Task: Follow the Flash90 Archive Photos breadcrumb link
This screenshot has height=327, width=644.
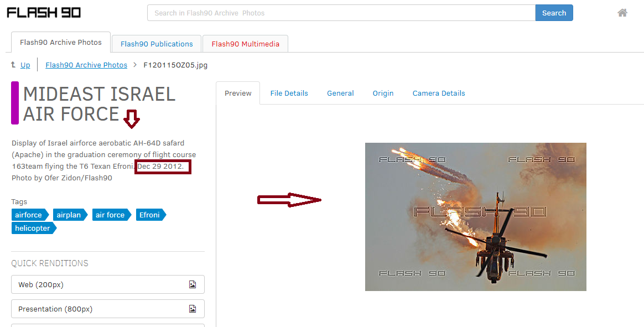Action: point(86,65)
